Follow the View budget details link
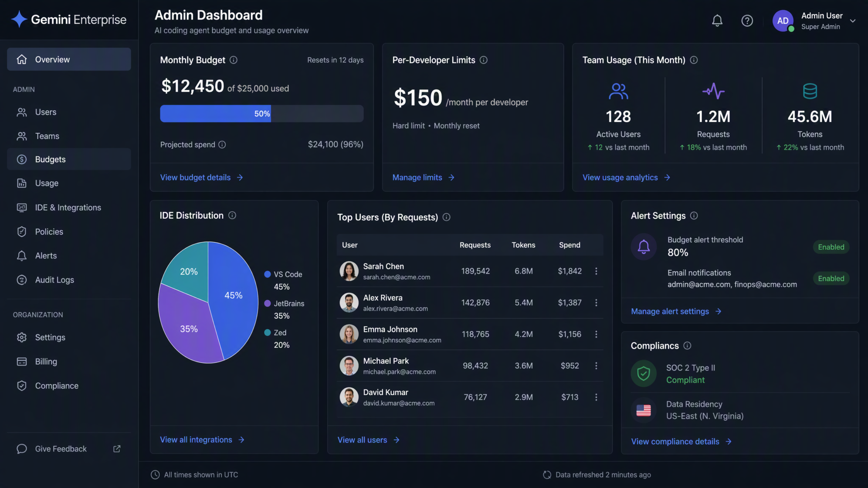The image size is (868, 488). tap(202, 177)
